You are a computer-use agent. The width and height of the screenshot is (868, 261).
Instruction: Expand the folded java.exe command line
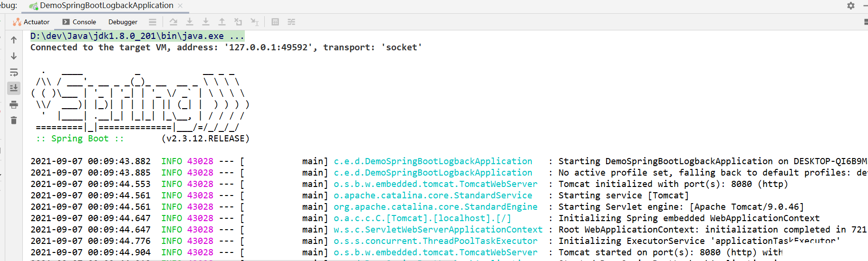(x=137, y=36)
